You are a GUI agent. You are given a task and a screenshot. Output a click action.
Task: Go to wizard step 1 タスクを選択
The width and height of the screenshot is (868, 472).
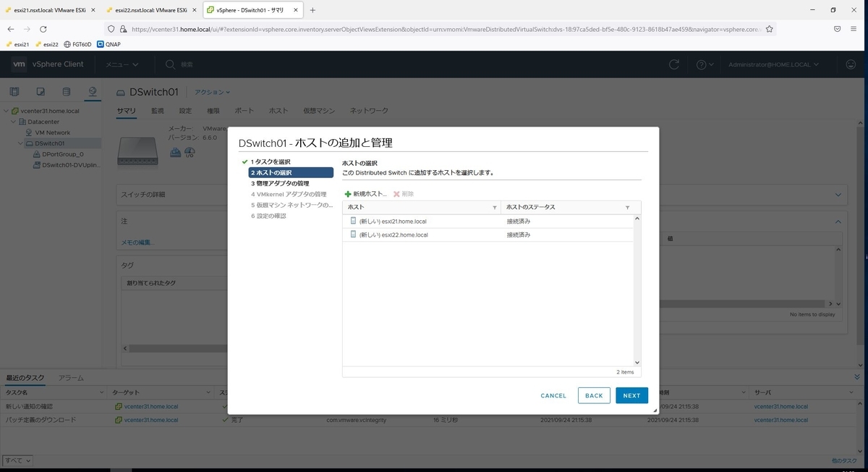tap(271, 161)
